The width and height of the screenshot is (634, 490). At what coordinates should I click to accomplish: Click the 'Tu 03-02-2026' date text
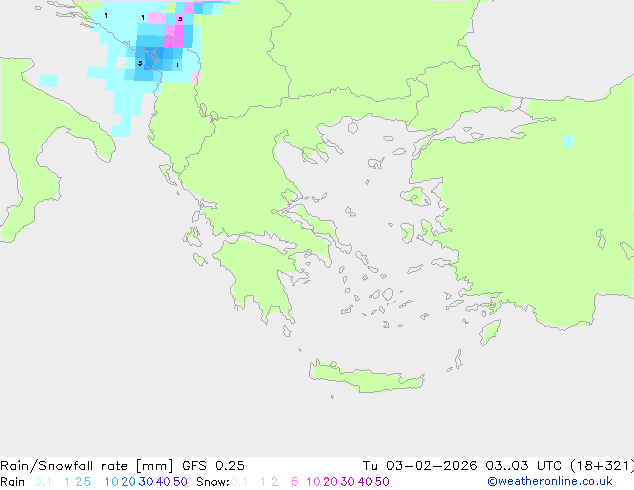tap(420, 466)
